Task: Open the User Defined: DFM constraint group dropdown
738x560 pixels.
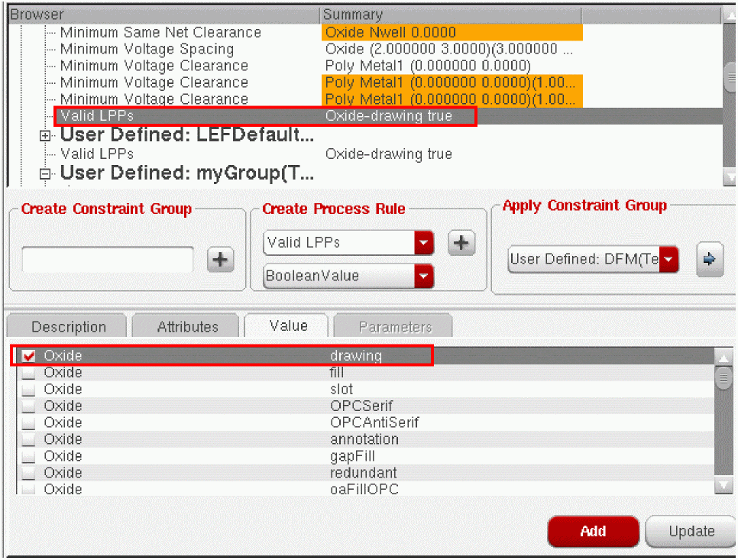Action: 669,260
